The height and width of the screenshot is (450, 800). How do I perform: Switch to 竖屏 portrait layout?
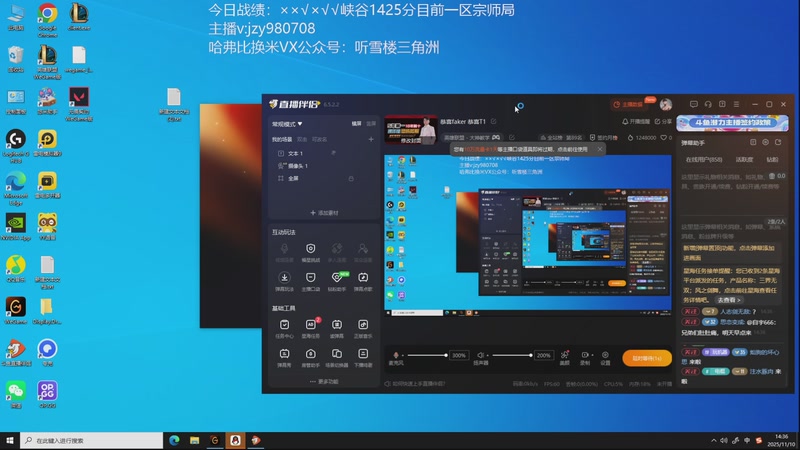tap(371, 124)
